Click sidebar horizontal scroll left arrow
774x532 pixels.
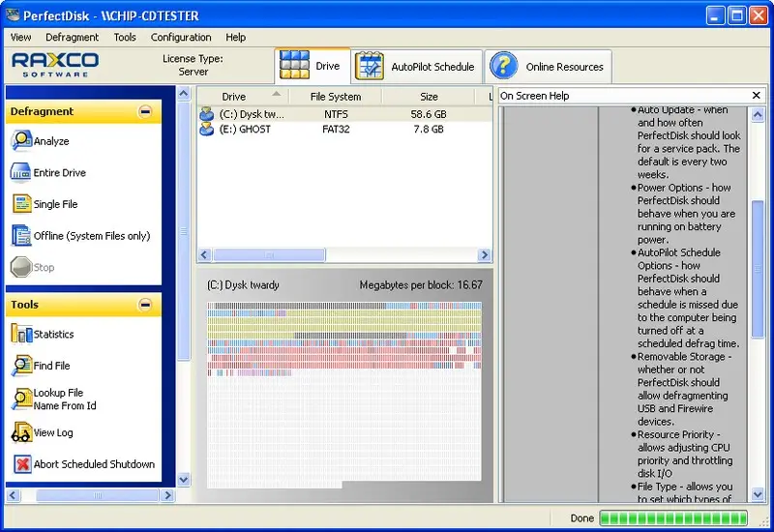click(x=13, y=495)
